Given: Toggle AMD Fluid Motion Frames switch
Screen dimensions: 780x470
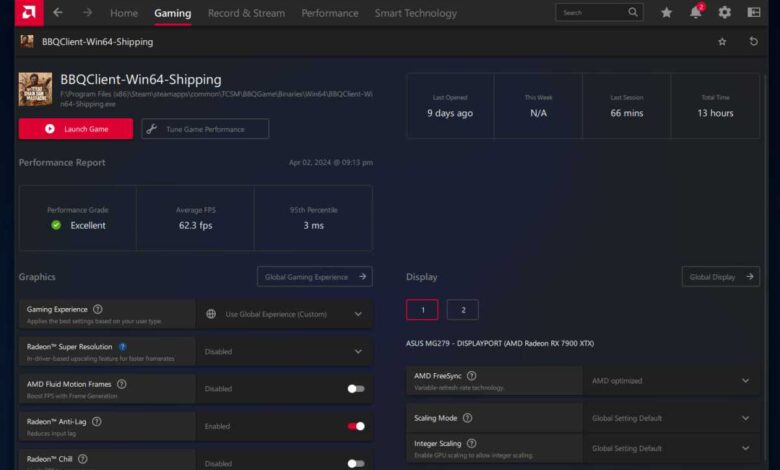Looking at the screenshot, I should pos(356,389).
